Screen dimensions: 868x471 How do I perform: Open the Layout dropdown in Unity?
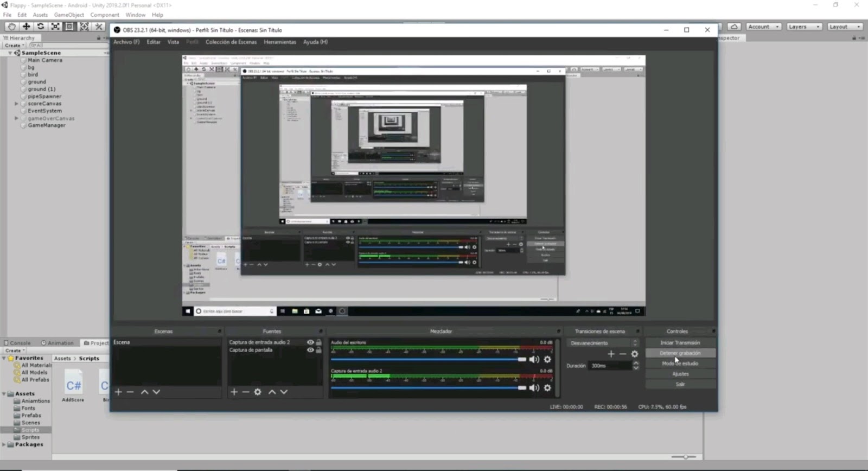pos(845,27)
